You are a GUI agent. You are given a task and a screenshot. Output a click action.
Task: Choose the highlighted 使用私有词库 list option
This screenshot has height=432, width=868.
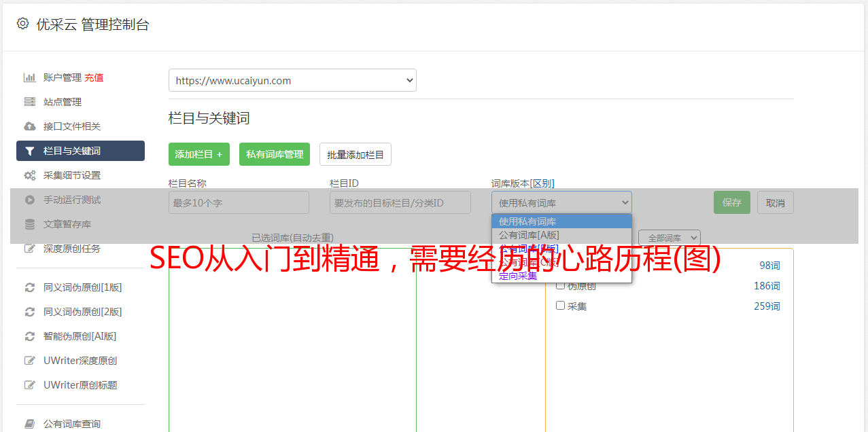pyautogui.click(x=561, y=221)
